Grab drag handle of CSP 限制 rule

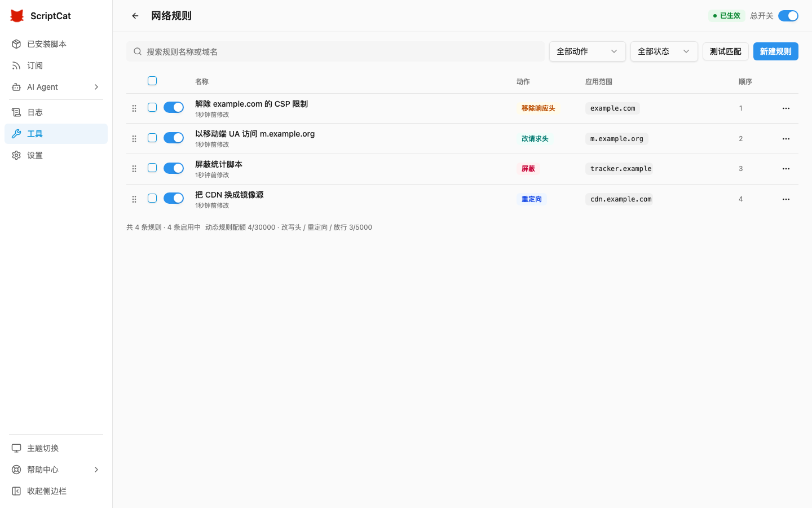134,108
